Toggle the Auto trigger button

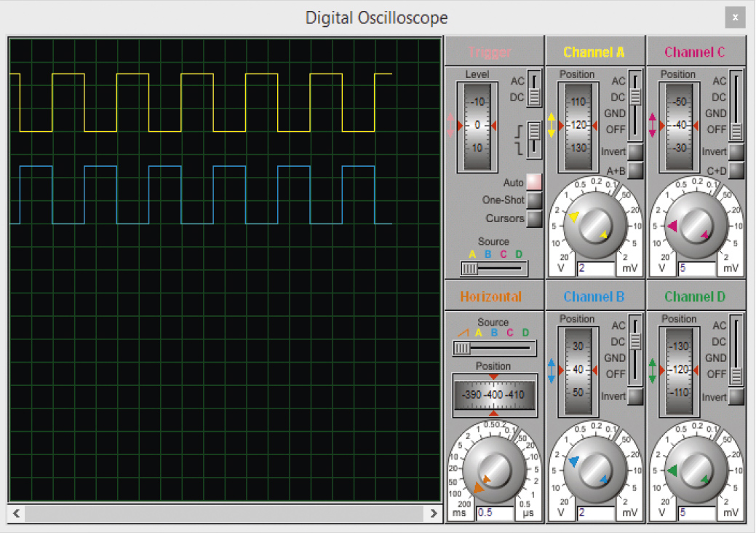point(534,182)
